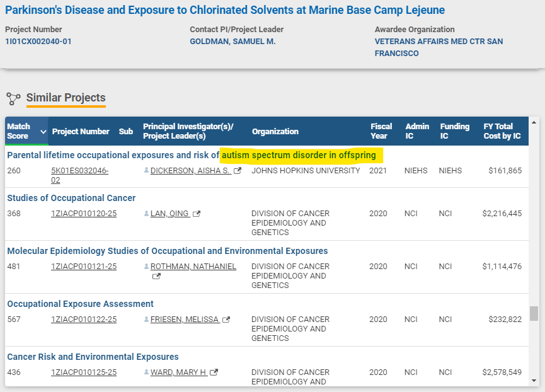Click the Similar Projects network icon
Screen dimensions: 545x392
click(x=13, y=99)
